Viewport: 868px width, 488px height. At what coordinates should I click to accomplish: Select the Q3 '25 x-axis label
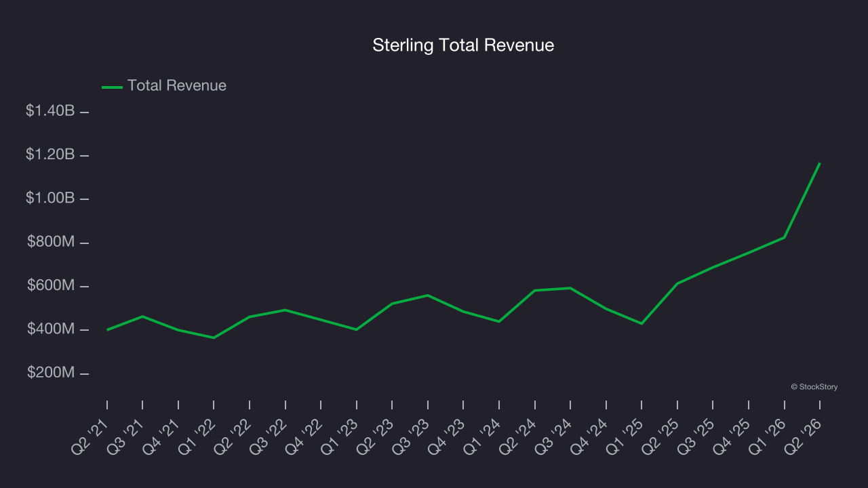[696, 436]
